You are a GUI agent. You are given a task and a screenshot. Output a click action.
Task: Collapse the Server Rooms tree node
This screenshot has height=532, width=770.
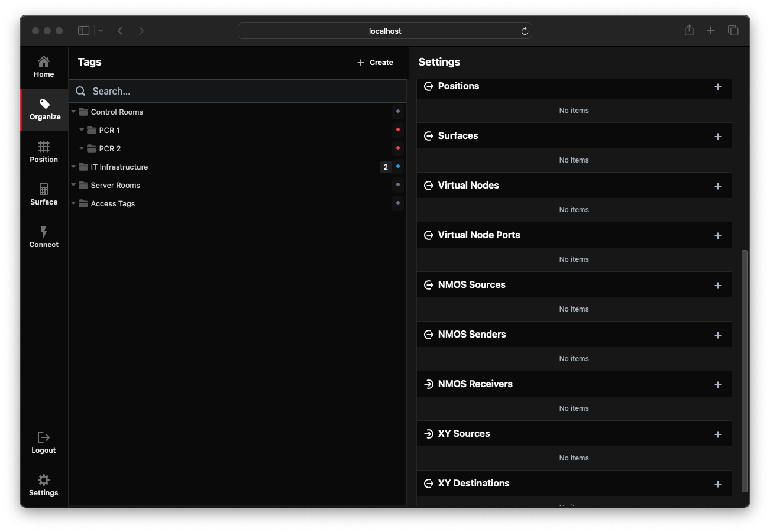point(74,185)
